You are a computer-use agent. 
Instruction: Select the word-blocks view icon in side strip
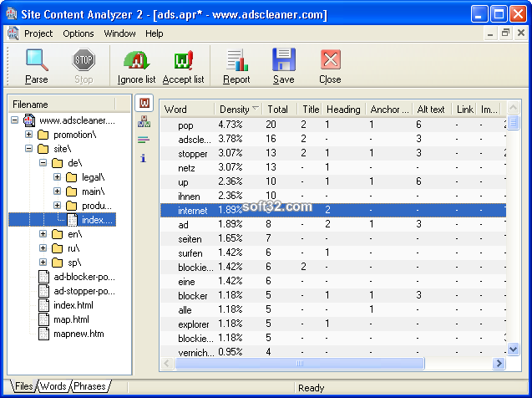144,121
